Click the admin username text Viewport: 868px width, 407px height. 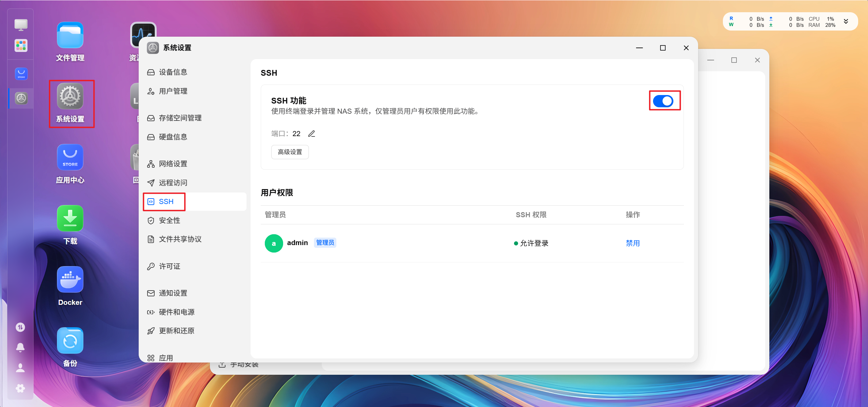point(297,243)
